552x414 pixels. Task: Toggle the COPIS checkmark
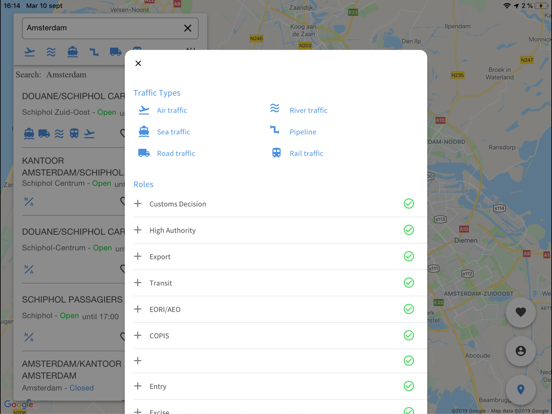point(409,335)
